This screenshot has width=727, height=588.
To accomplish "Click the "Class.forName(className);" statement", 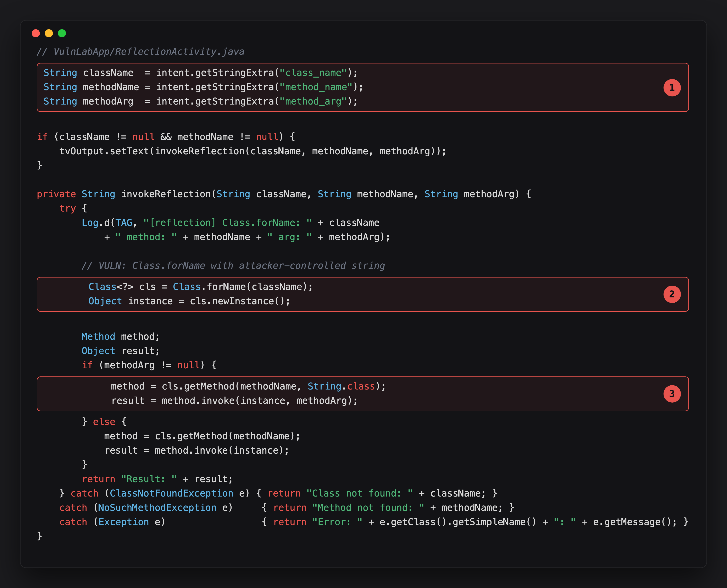I will 243,287.
